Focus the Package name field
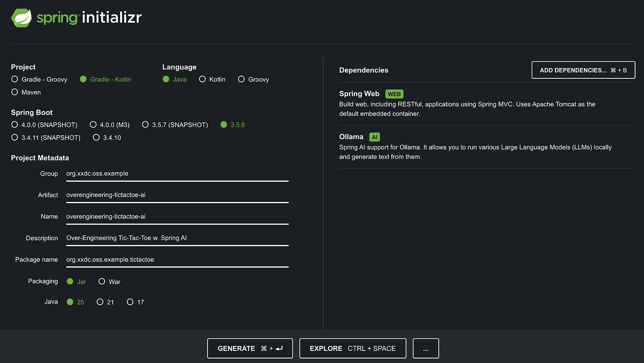The height and width of the screenshot is (363, 644). [x=177, y=260]
